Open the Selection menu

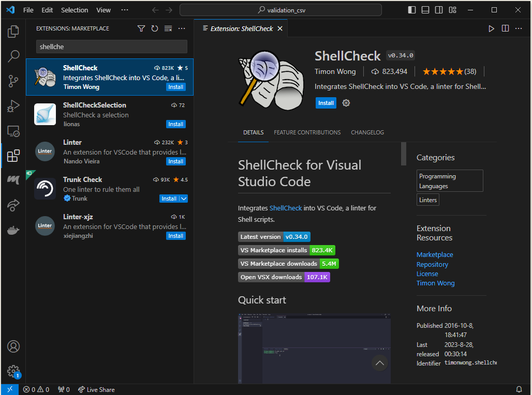point(75,10)
